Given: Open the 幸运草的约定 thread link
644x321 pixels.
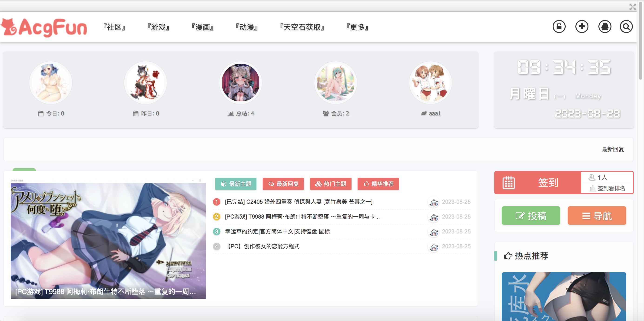Looking at the screenshot, I should click(x=277, y=232).
